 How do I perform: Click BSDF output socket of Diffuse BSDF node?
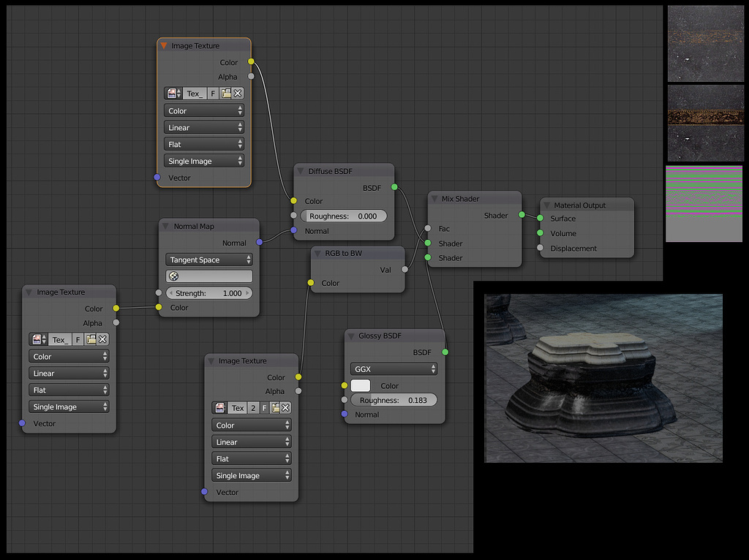pyautogui.click(x=394, y=187)
